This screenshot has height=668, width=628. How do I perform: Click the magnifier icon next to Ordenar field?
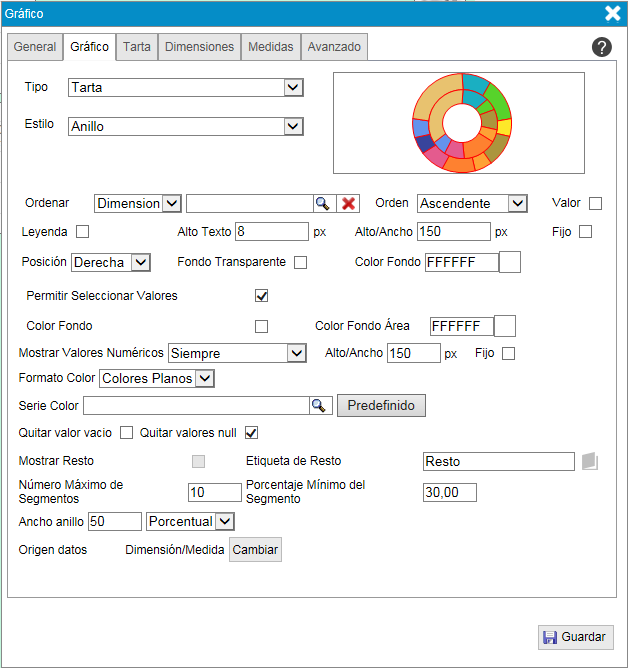tap(322, 203)
